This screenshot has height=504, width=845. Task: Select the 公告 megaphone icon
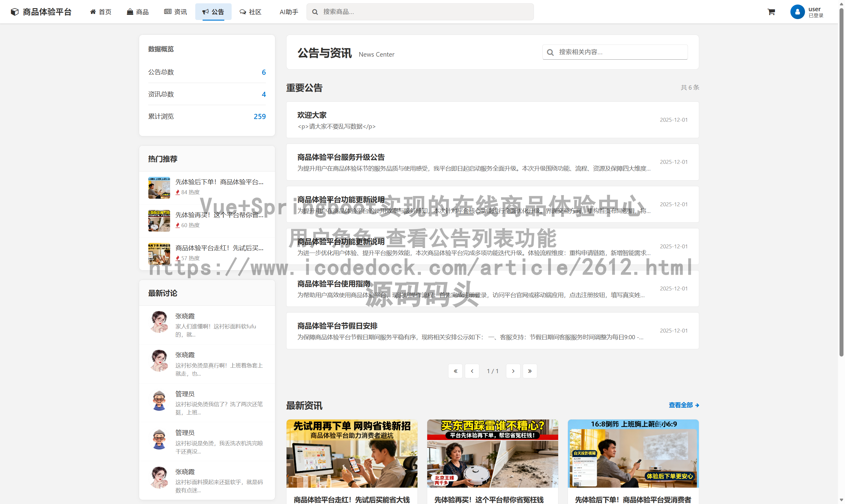(x=205, y=12)
